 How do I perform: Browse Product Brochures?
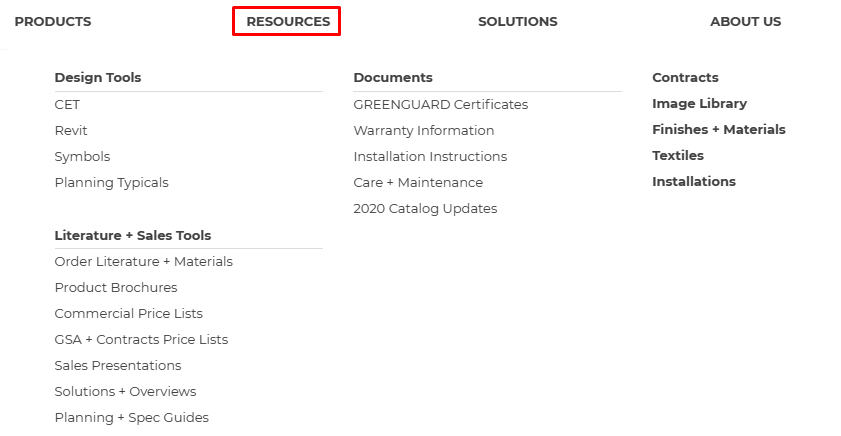pos(116,287)
